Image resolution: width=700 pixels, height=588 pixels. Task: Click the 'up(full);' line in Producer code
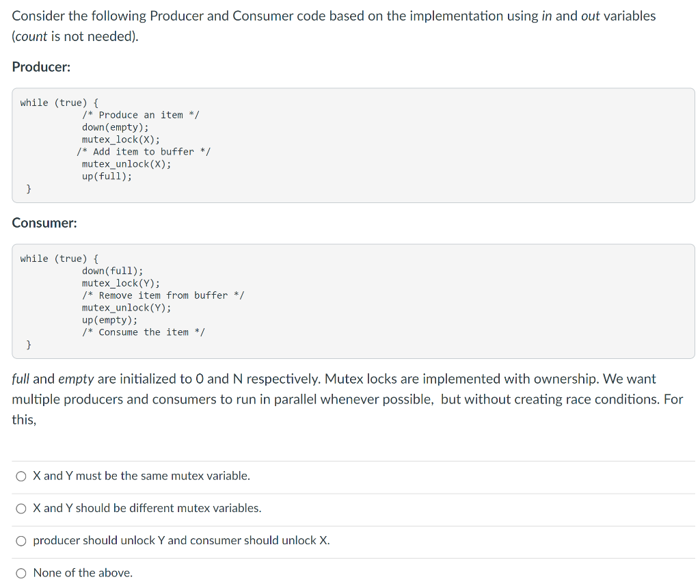tap(107, 176)
